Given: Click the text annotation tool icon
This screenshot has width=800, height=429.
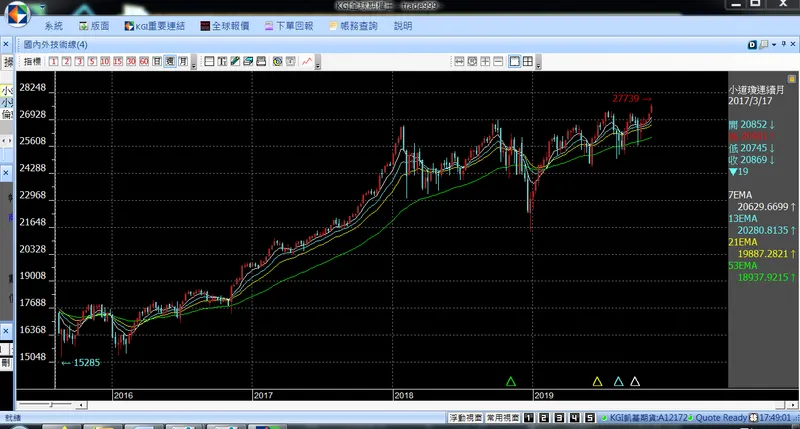Looking at the screenshot, I should click(x=222, y=62).
